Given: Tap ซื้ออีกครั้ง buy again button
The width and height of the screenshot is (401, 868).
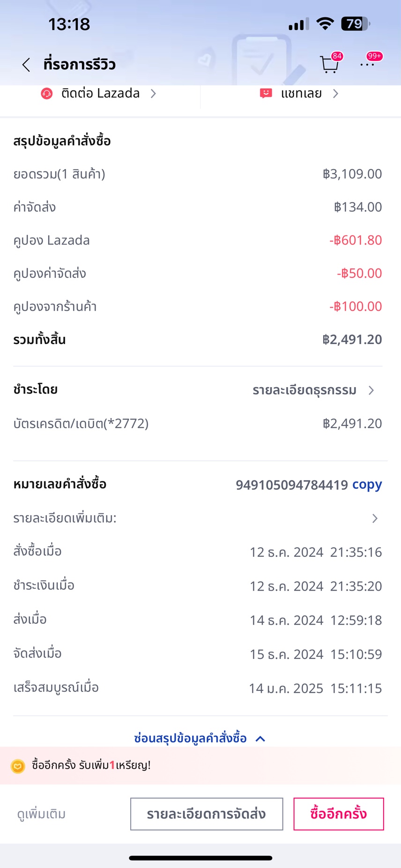Looking at the screenshot, I should pyautogui.click(x=338, y=814).
